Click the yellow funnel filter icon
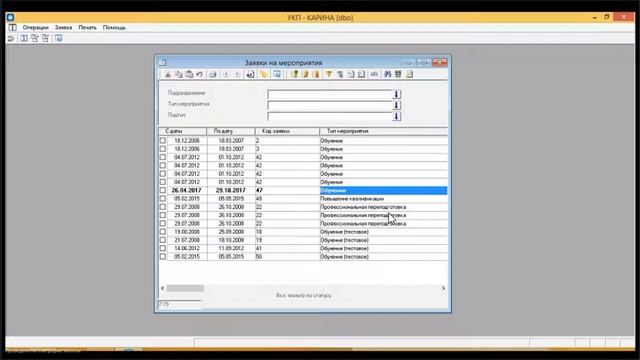The width and height of the screenshot is (640, 360). pos(329,74)
